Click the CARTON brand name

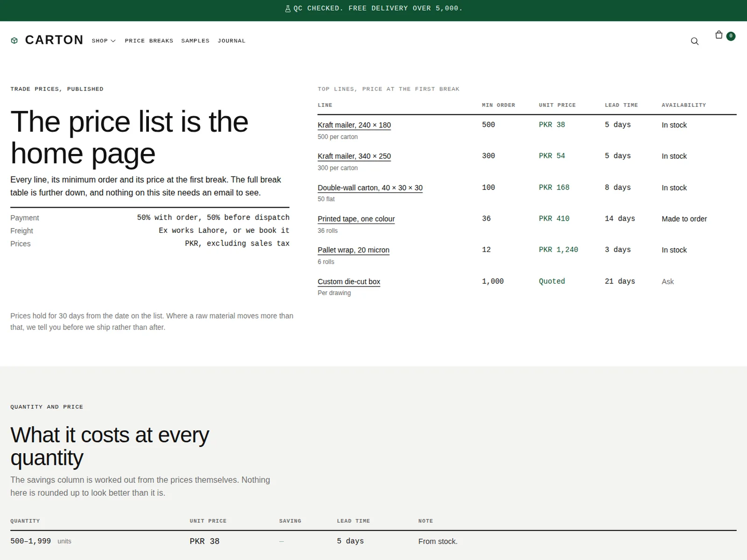(x=54, y=40)
